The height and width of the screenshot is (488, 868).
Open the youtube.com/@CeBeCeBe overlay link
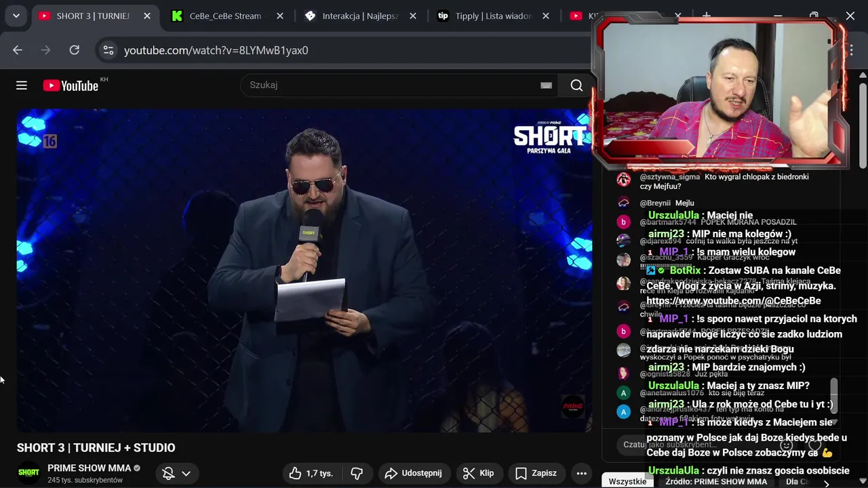[x=734, y=301]
